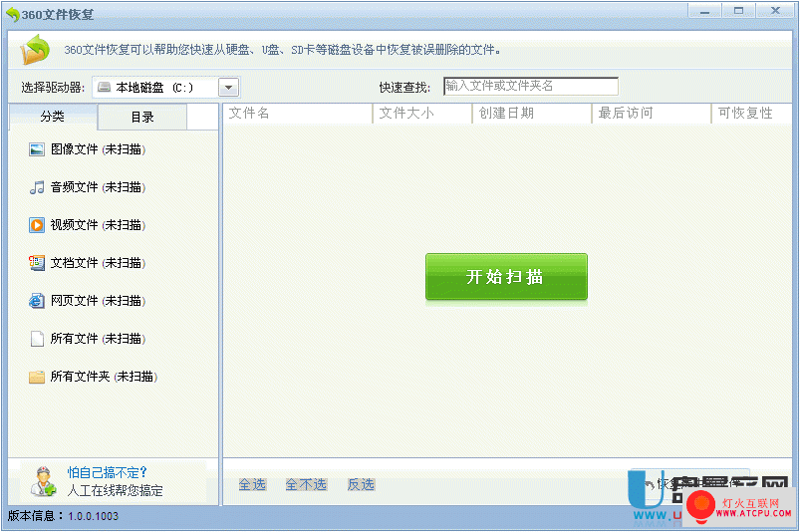Open the drive selection dropdown arrow

[x=229, y=88]
